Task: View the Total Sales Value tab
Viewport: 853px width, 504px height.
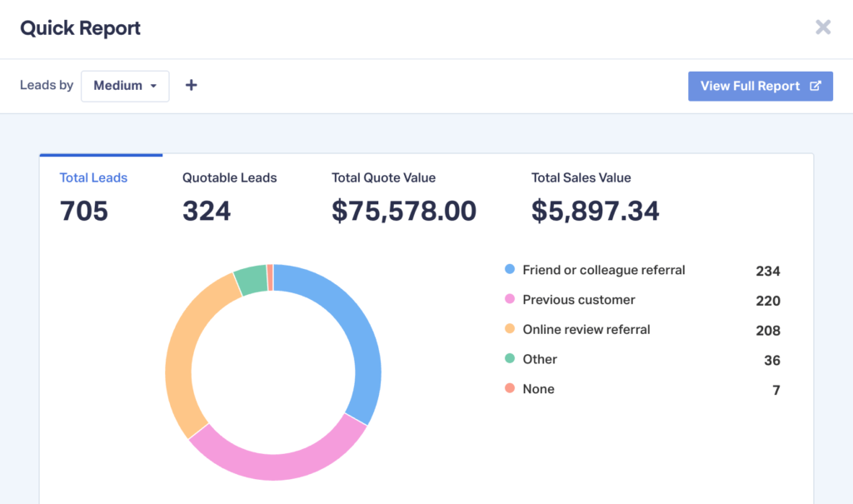Action: click(x=581, y=177)
